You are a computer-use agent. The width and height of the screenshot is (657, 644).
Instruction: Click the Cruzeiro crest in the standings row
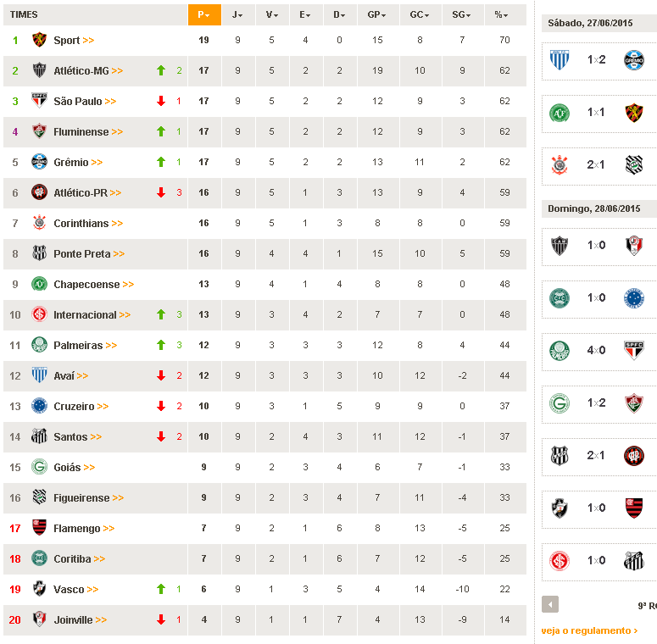click(x=39, y=406)
